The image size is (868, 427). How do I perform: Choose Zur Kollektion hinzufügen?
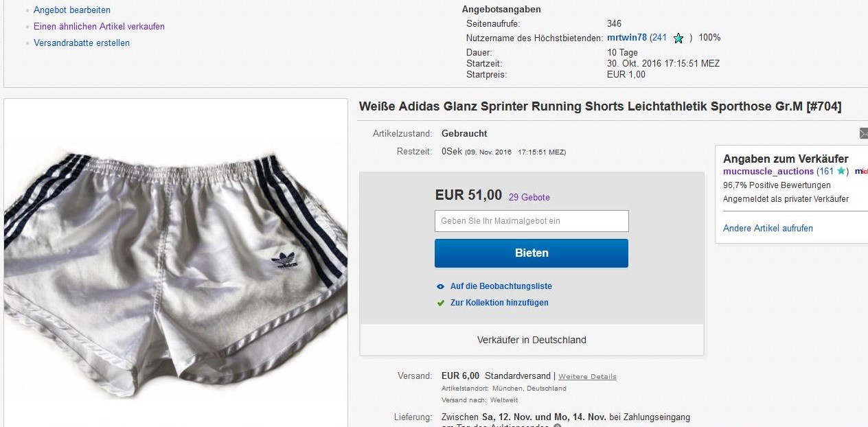pos(499,303)
